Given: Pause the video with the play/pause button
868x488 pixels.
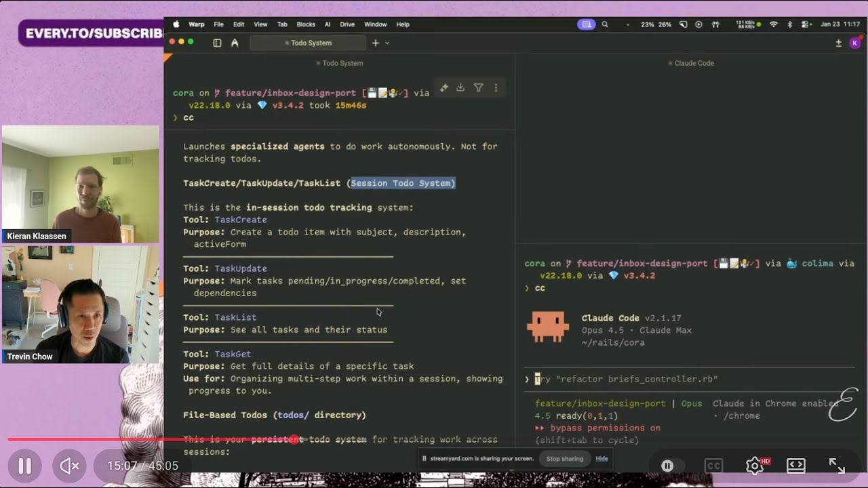Looking at the screenshot, I should click(25, 466).
